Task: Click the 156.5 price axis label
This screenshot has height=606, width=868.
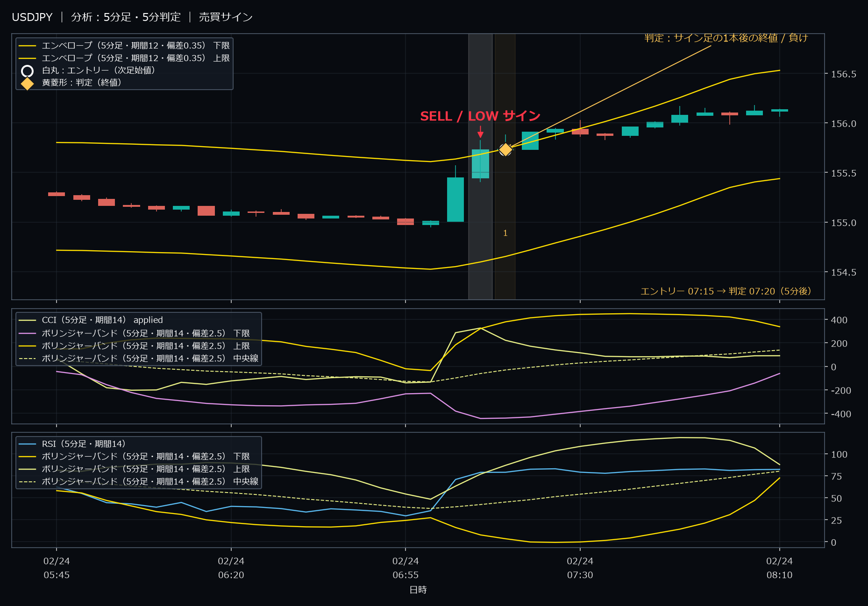Action: tap(843, 74)
